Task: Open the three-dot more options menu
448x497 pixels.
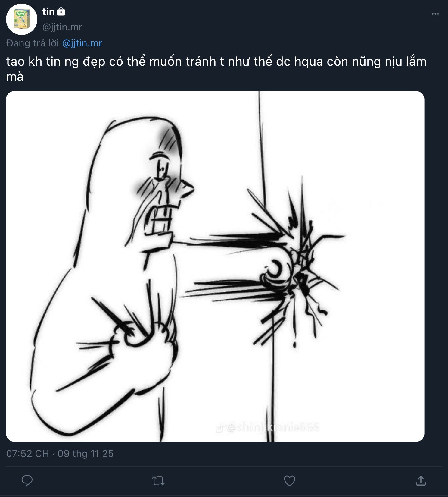Action: pos(435,14)
